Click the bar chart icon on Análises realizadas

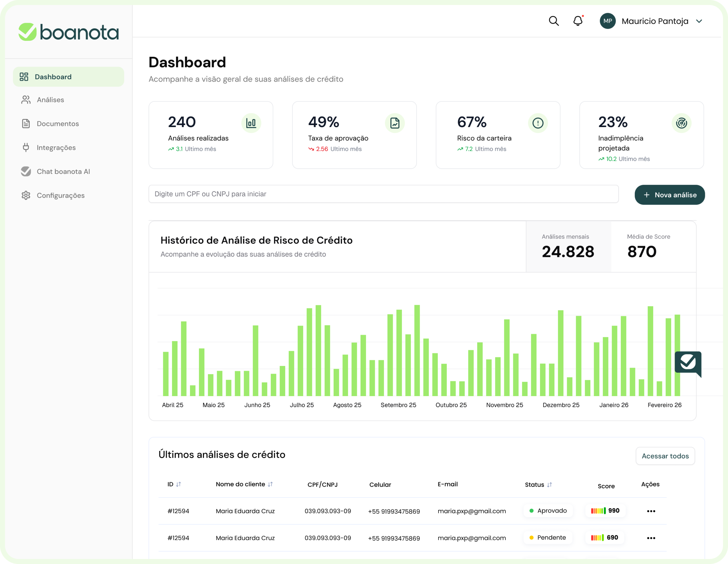coord(251,123)
